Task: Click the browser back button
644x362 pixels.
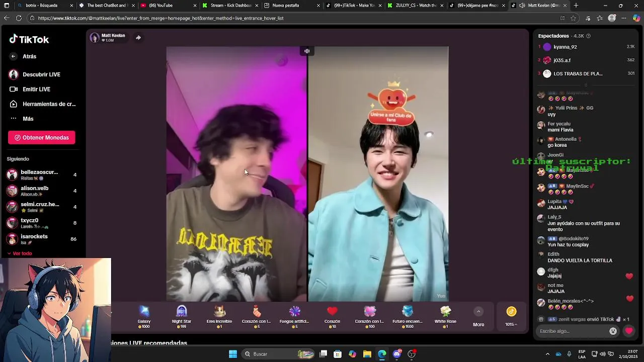Action: [x=7, y=18]
